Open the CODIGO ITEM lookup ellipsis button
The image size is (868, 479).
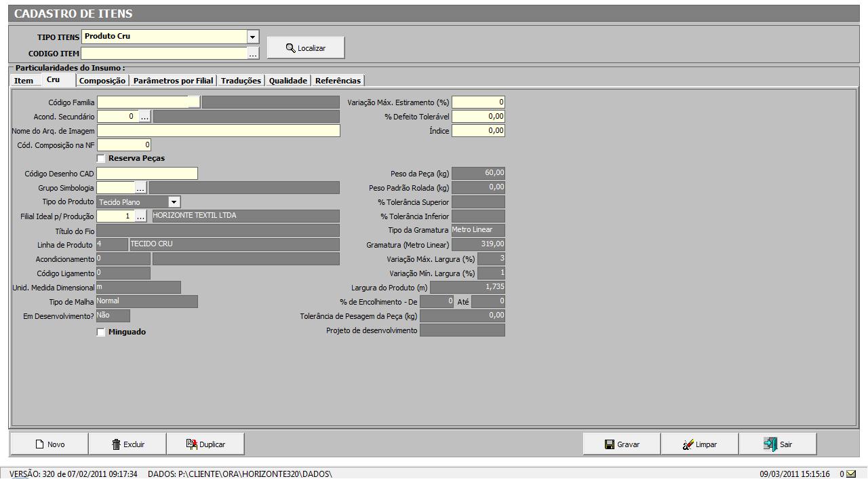coord(253,54)
